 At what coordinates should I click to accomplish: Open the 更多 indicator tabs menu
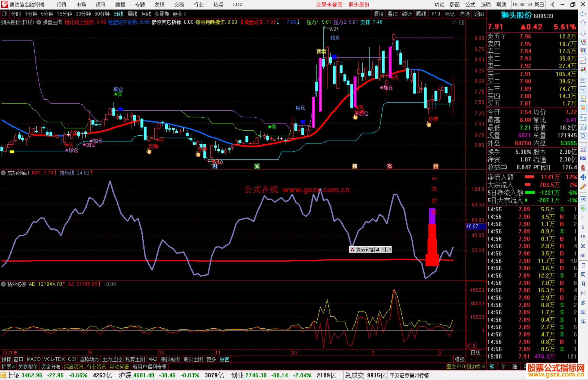coord(211,359)
